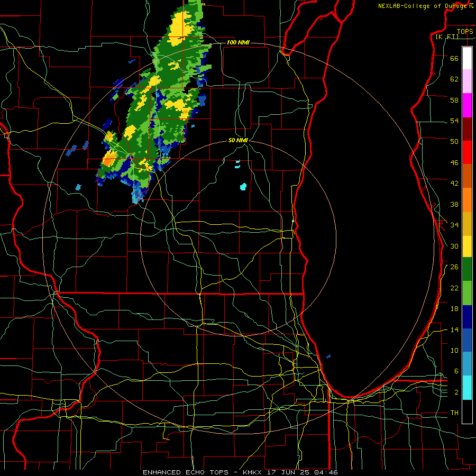Select the light pink legend swatch
The image size is (476, 476).
click(x=467, y=81)
